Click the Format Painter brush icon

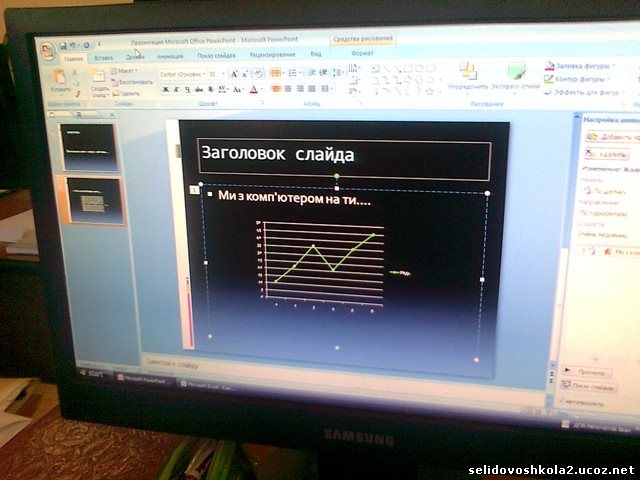(x=76, y=94)
